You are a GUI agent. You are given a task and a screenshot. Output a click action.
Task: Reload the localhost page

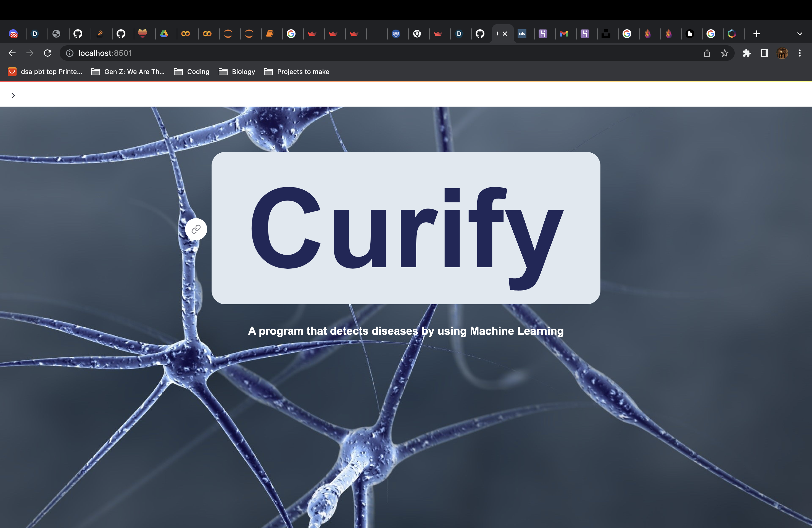click(48, 53)
